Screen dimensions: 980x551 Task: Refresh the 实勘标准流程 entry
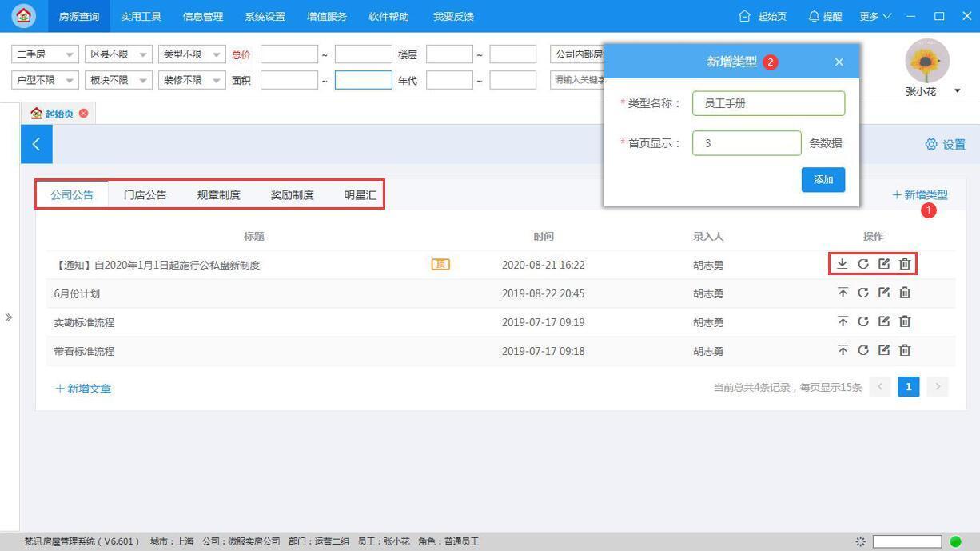863,321
